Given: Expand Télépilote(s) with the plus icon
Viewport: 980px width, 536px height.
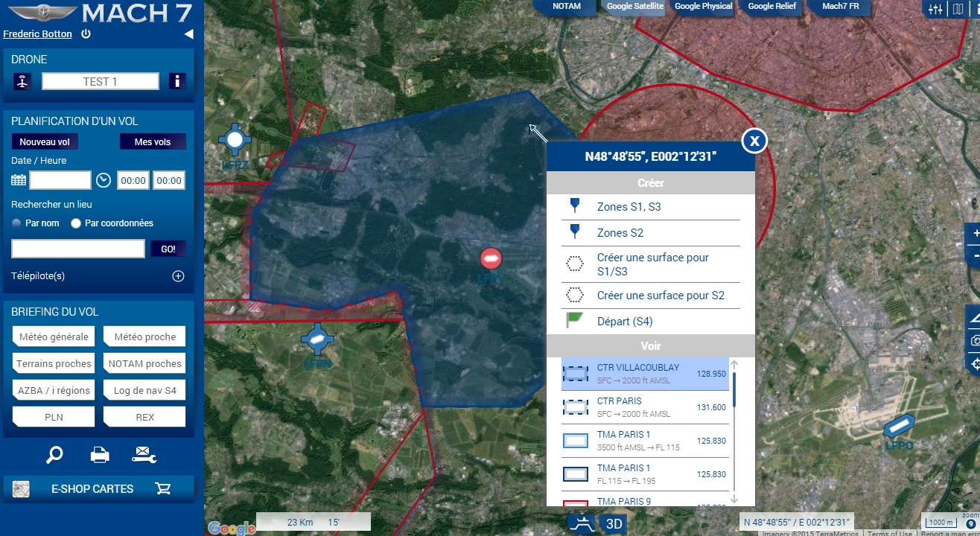Looking at the screenshot, I should [178, 276].
